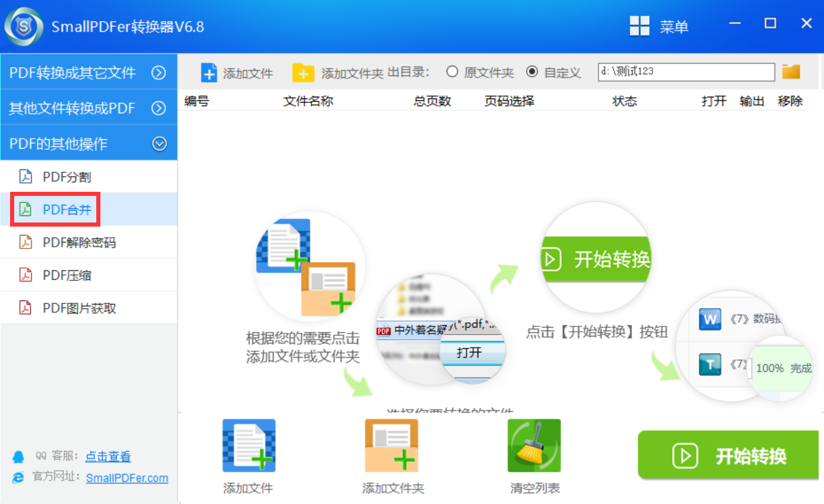Select PDF压缩 in the sidebar
Image resolution: width=824 pixels, height=504 pixels.
pos(89,275)
